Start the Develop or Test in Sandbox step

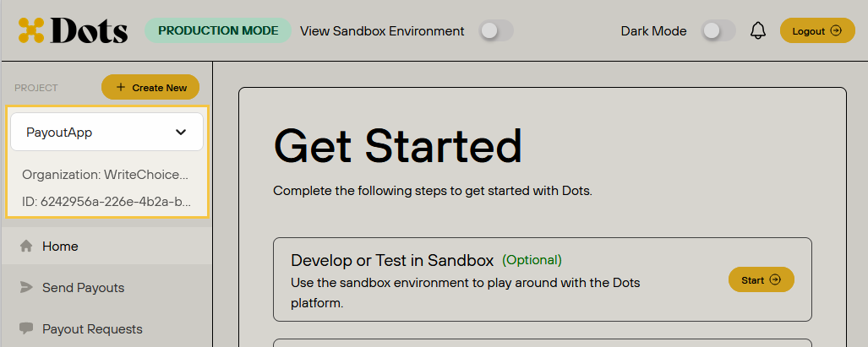(x=762, y=280)
